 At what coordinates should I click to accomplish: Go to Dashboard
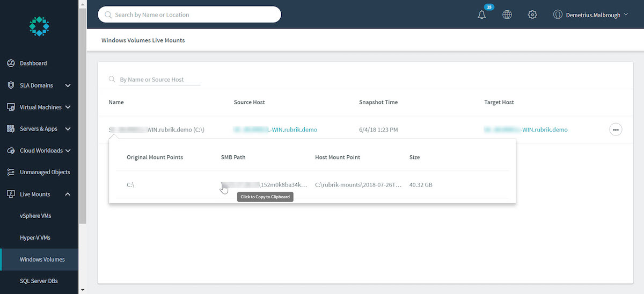33,63
